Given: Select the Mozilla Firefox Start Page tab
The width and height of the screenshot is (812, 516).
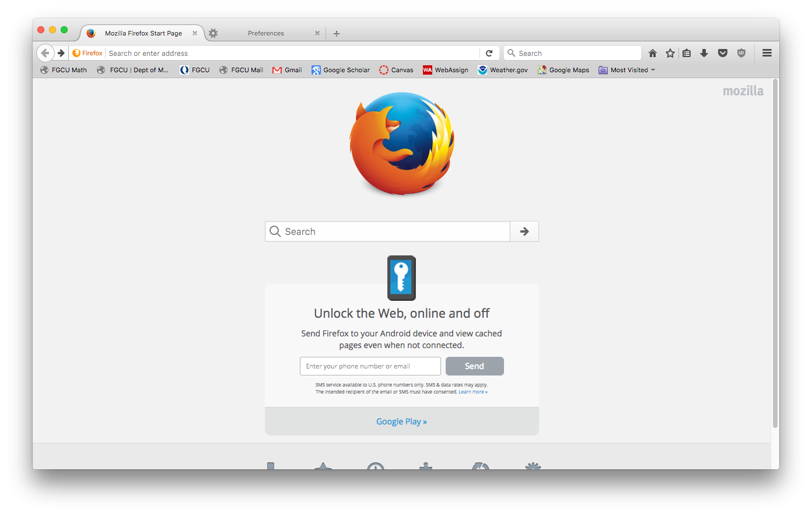Looking at the screenshot, I should tap(143, 33).
